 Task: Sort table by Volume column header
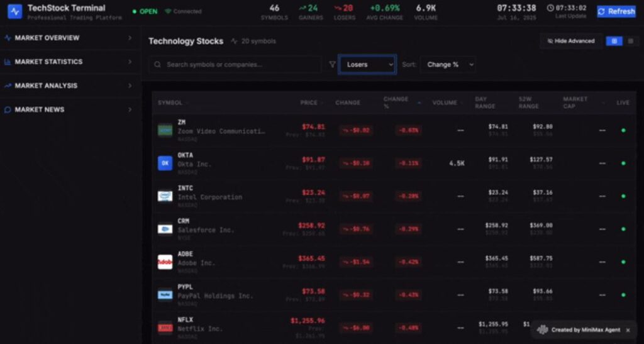tap(447, 103)
